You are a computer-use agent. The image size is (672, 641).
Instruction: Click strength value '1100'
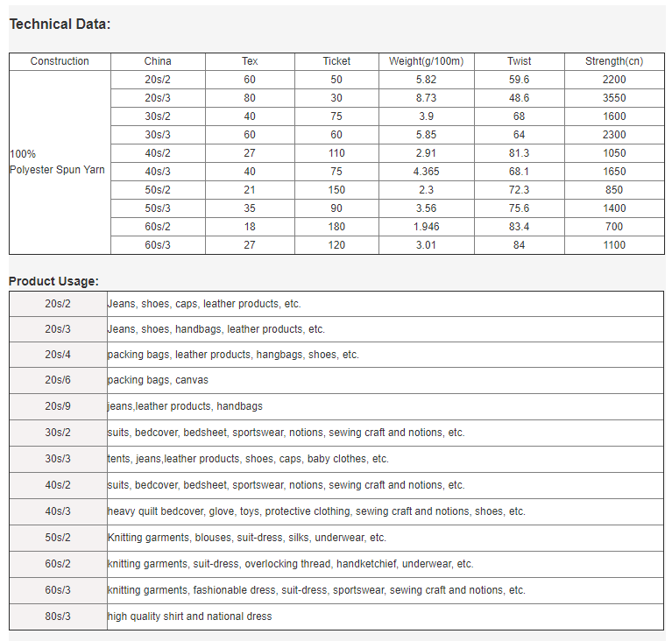[x=614, y=245]
